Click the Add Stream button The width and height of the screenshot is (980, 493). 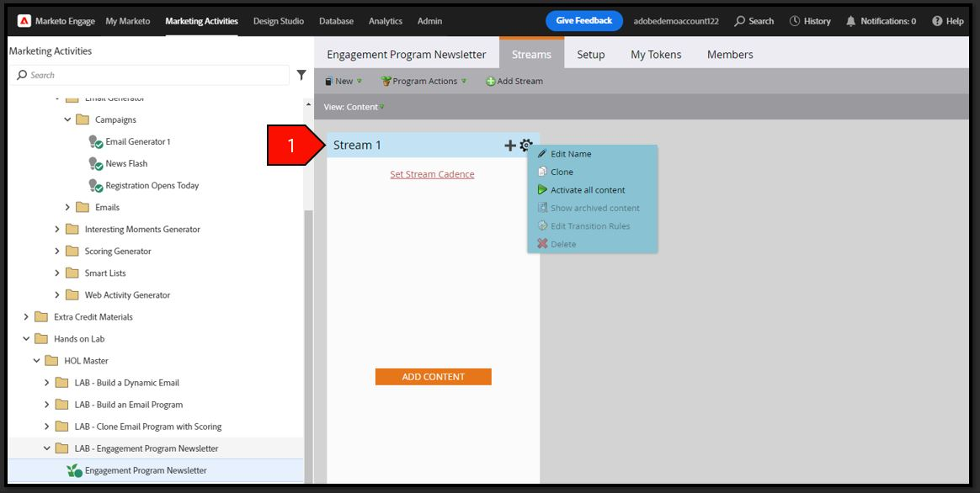tap(514, 82)
